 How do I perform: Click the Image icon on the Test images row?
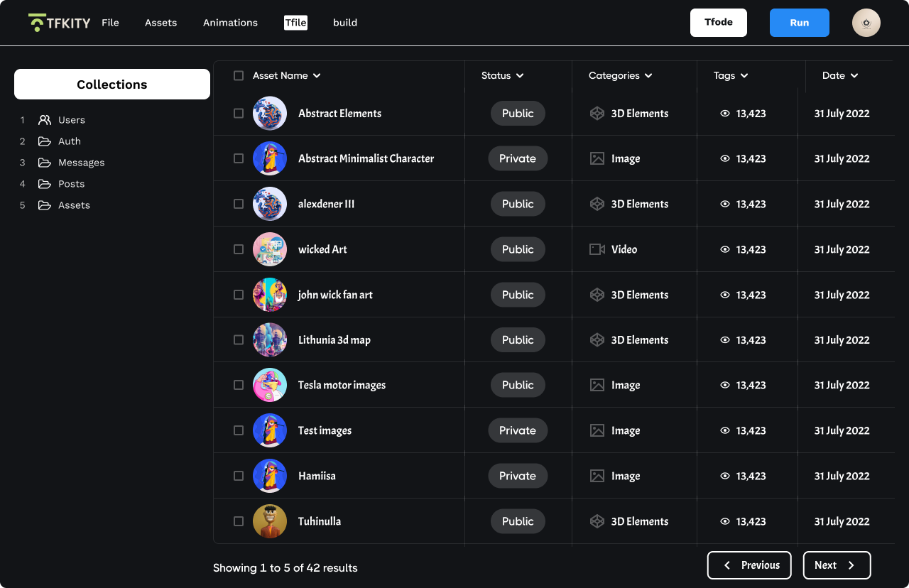597,430
